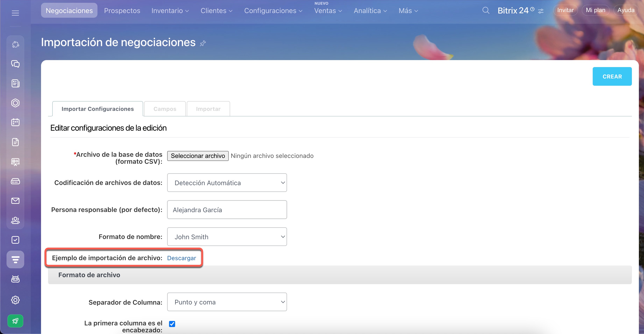Open the Calendar sidebar icon

15,123
